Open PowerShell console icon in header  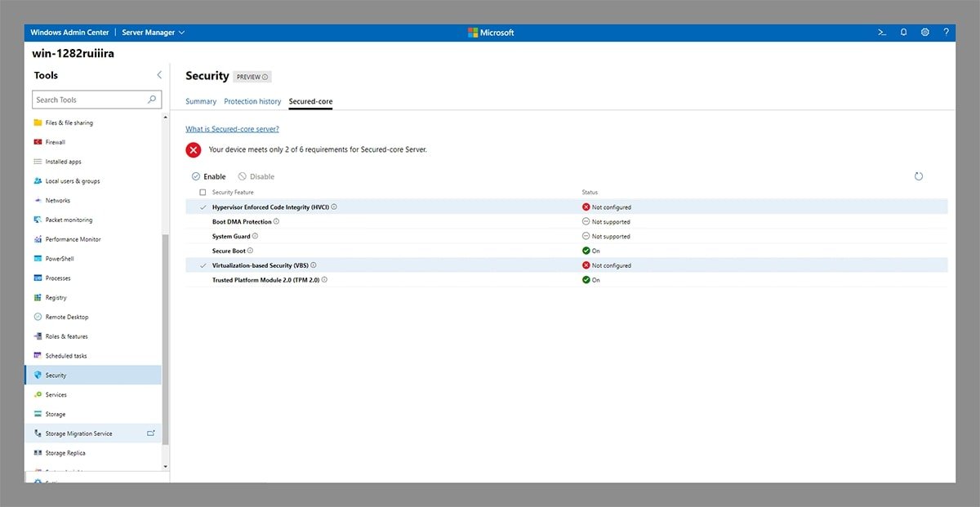(882, 33)
